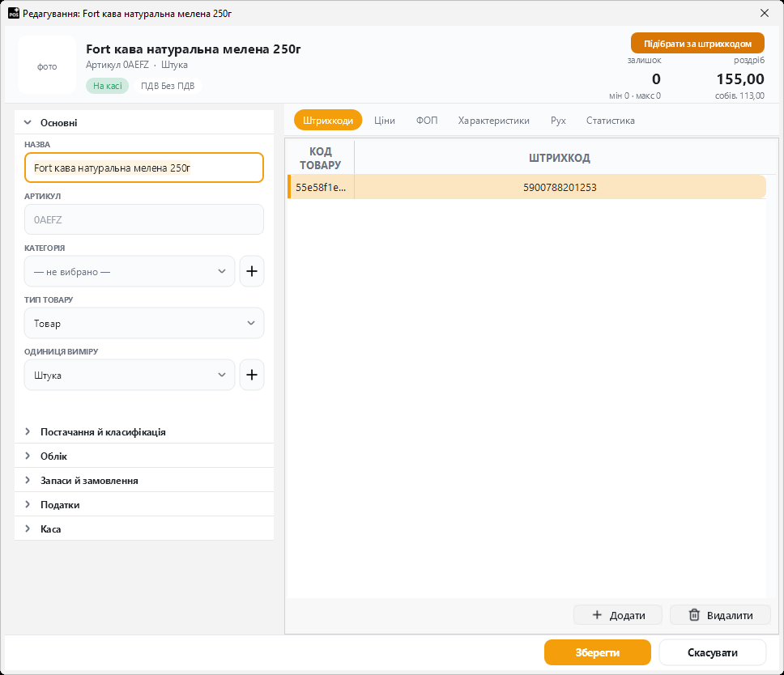Switch to the Рух tab
The height and width of the screenshot is (675, 784).
click(x=558, y=120)
